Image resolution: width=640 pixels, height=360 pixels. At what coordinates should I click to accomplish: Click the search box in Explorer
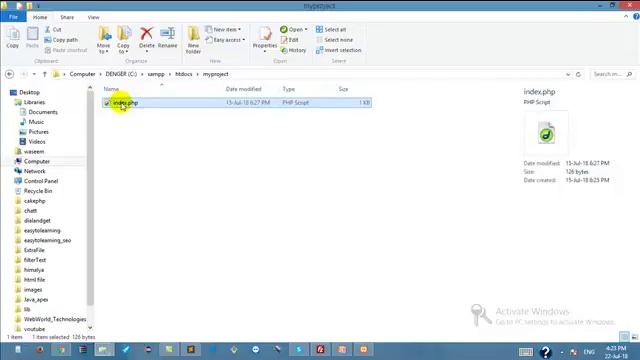(x=612, y=74)
